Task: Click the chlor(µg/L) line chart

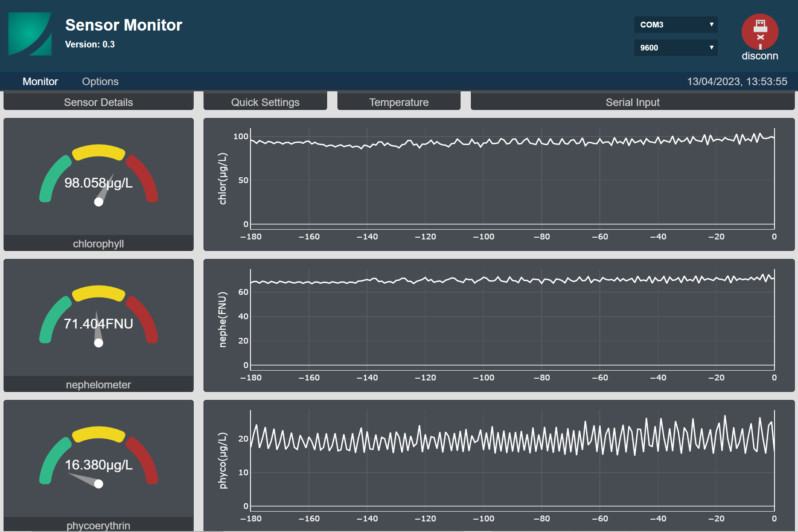Action: [x=512, y=182]
